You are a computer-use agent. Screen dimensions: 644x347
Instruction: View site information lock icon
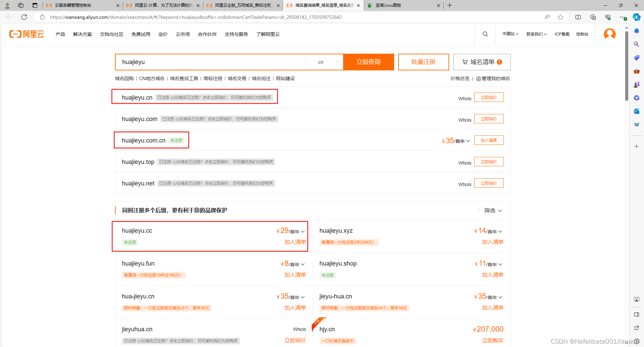(42, 17)
